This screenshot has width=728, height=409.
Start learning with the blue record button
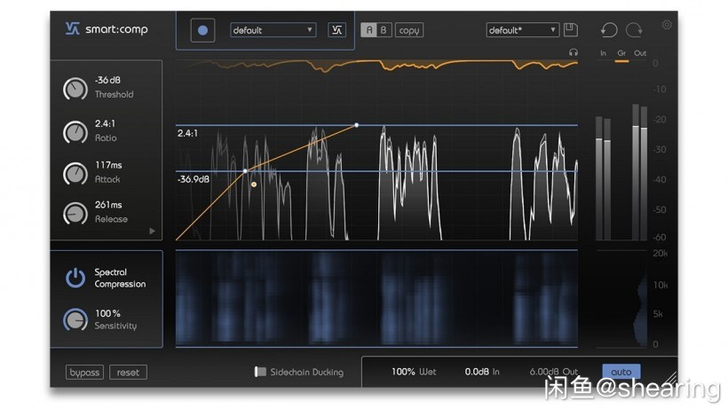point(202,30)
